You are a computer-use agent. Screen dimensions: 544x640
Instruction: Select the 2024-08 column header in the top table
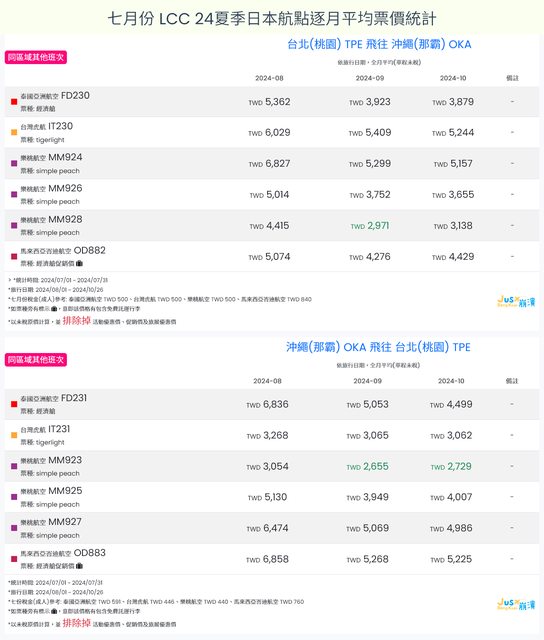click(x=269, y=78)
